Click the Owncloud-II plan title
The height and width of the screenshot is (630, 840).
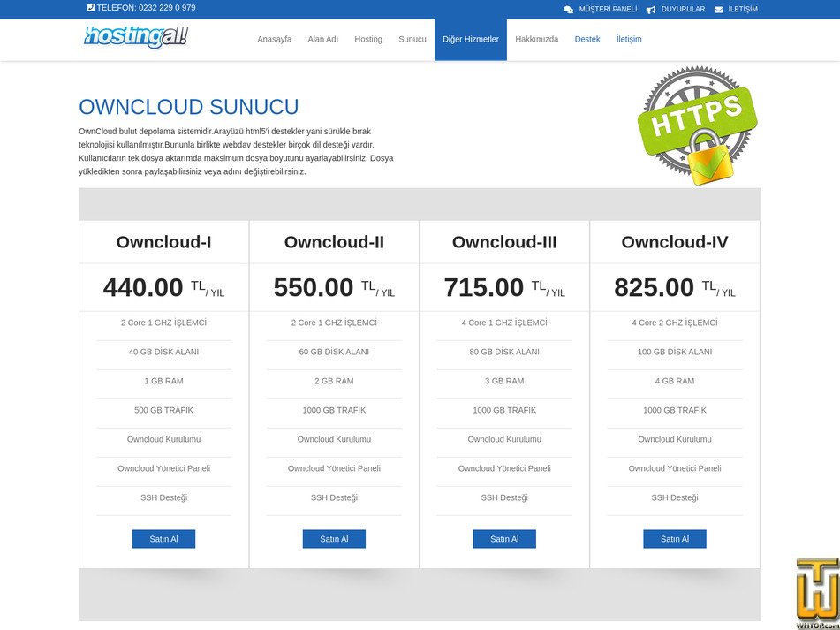[x=334, y=242]
